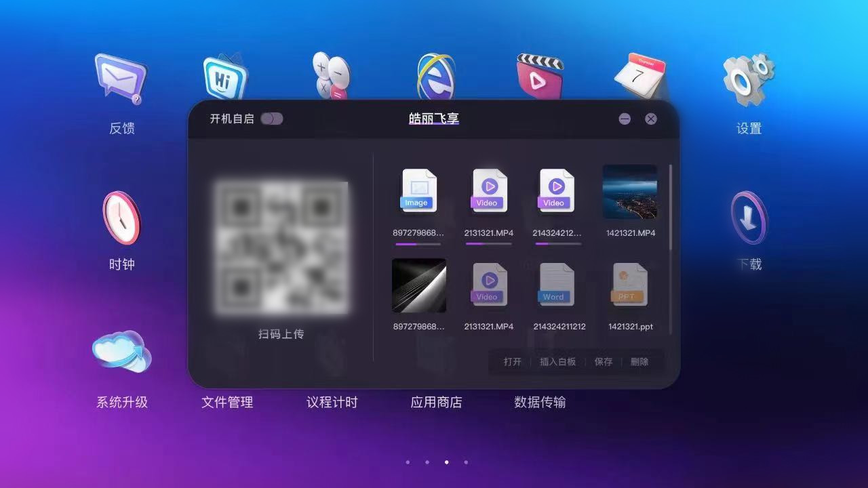Open the 反馈 feedback envelope icon
The width and height of the screenshot is (868, 488).
121,79
